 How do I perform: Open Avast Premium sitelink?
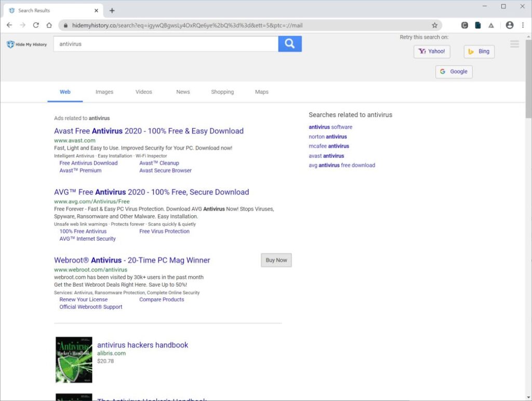pyautogui.click(x=81, y=171)
